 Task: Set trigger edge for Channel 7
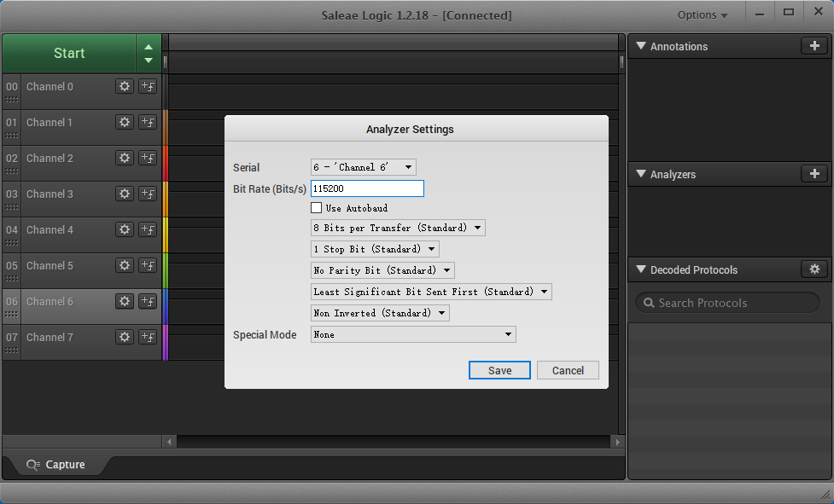tap(148, 337)
